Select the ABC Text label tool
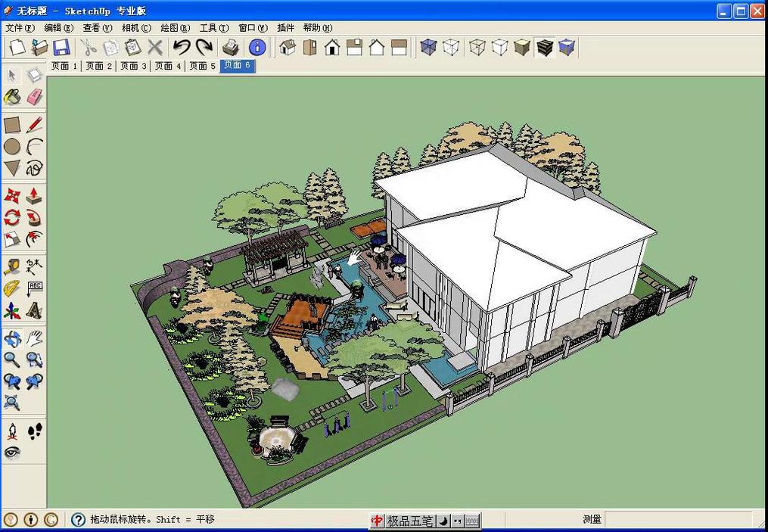 (x=34, y=288)
